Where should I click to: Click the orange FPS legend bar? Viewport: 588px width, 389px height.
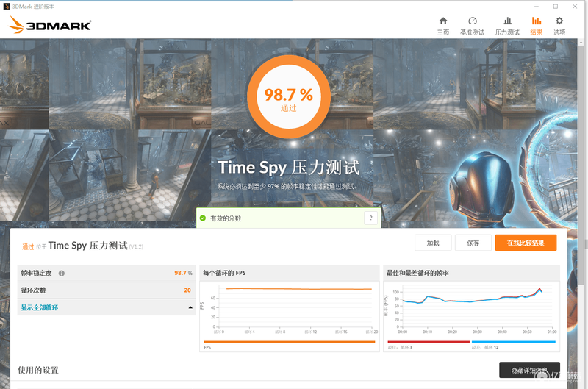pyautogui.click(x=290, y=342)
